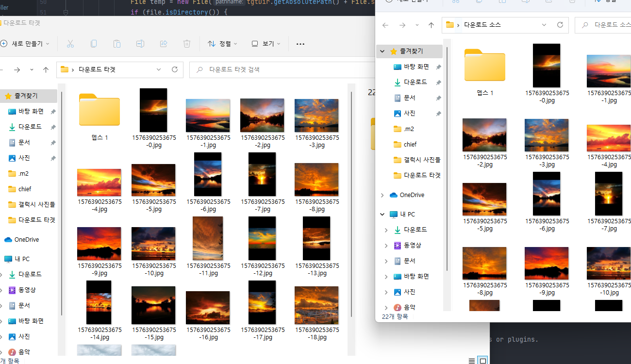Click the Copy icon in 다운로드 타겟 window toolbar
The height and width of the screenshot is (364, 631).
pyautogui.click(x=94, y=44)
